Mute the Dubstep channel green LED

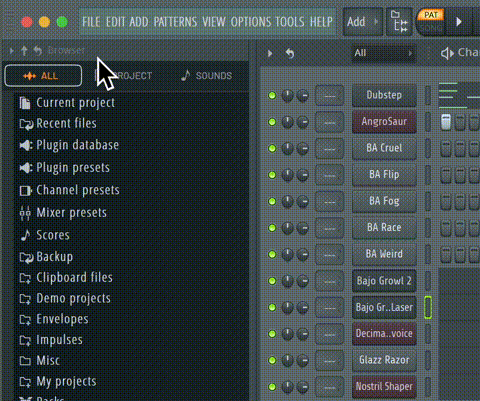click(272, 96)
